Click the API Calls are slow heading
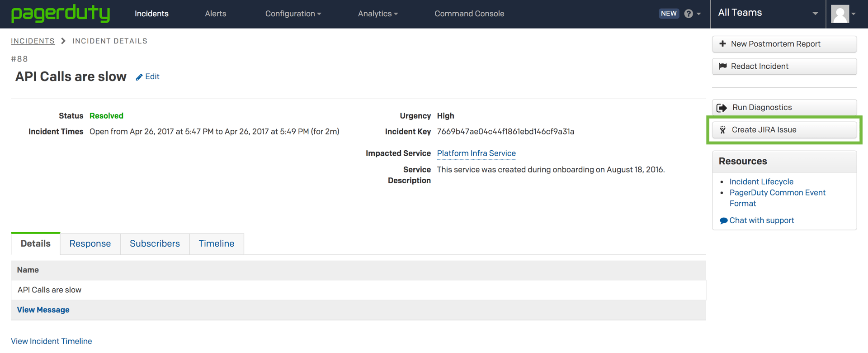Image resolution: width=868 pixels, height=353 pixels. (x=71, y=76)
